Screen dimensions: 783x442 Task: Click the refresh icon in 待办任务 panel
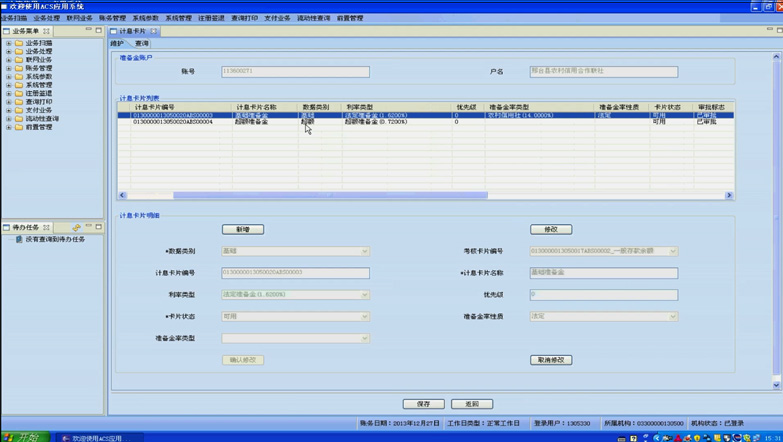(x=76, y=228)
